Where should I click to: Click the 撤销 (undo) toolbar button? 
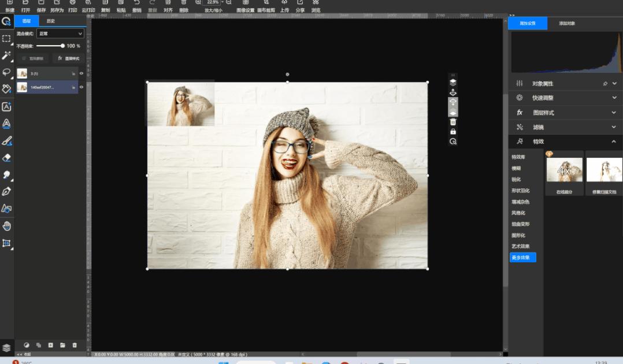click(x=136, y=6)
